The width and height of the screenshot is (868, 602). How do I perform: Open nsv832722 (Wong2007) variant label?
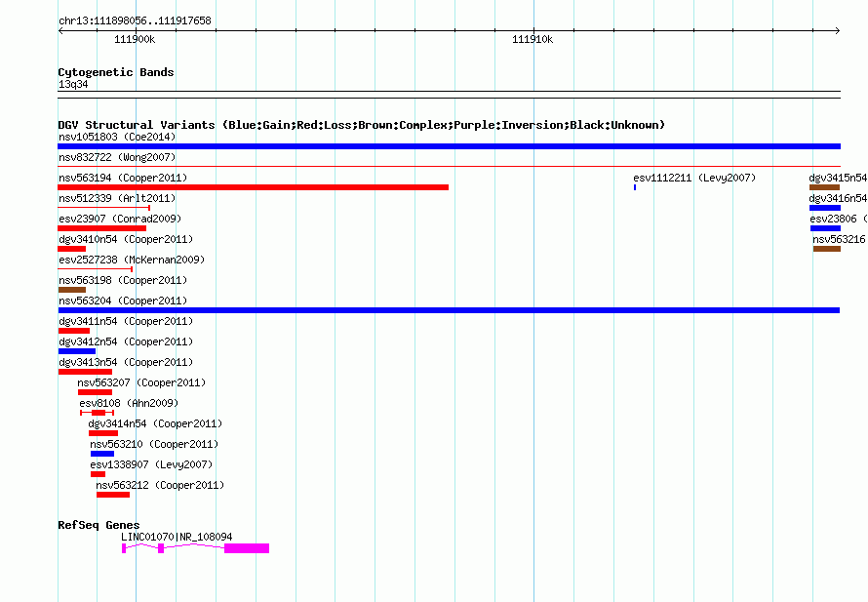click(117, 157)
